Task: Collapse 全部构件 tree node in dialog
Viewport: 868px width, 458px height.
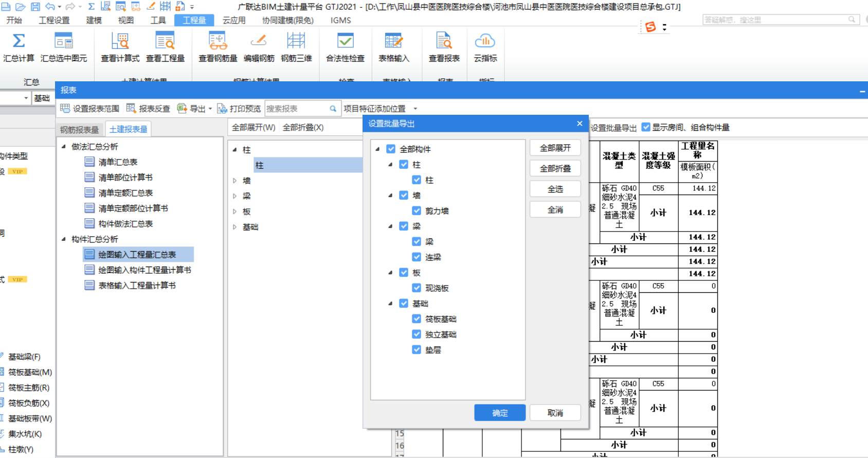Action: pyautogui.click(x=377, y=149)
